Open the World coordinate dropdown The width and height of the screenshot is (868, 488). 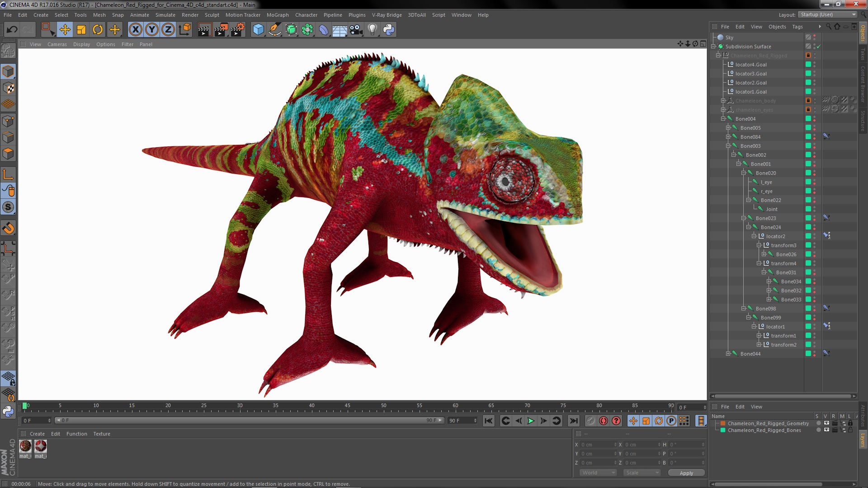tap(598, 473)
